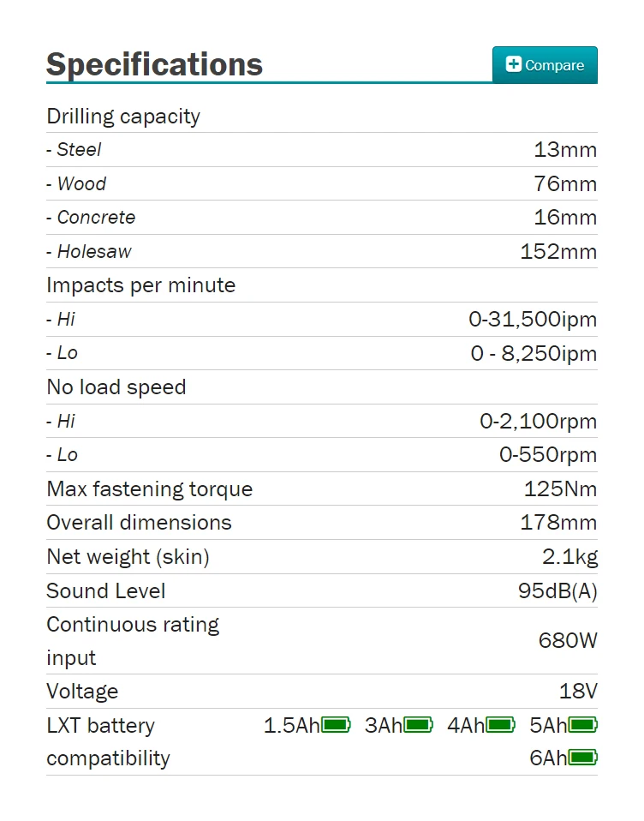644x821 pixels.
Task: Click the plus icon in Compare
Action: [514, 64]
